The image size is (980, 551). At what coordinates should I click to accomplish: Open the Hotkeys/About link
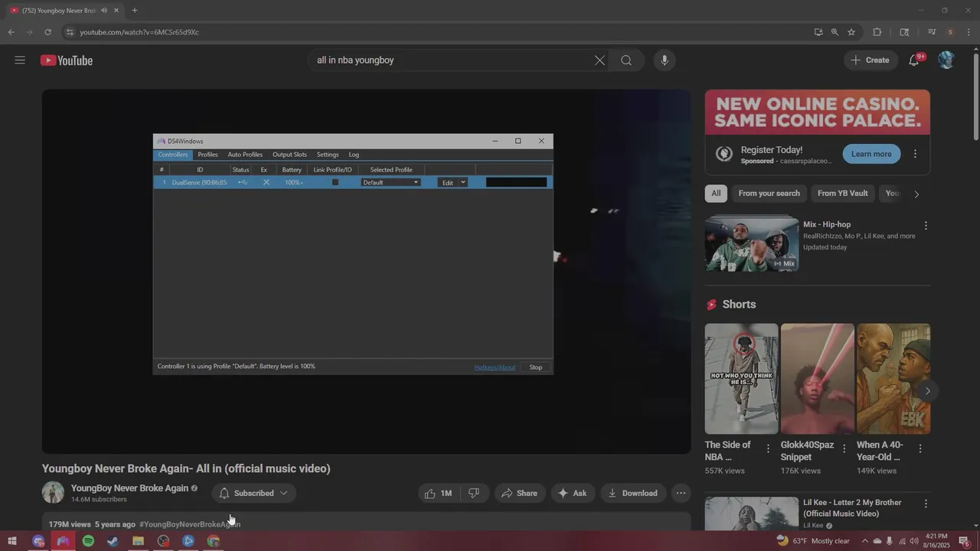click(495, 367)
